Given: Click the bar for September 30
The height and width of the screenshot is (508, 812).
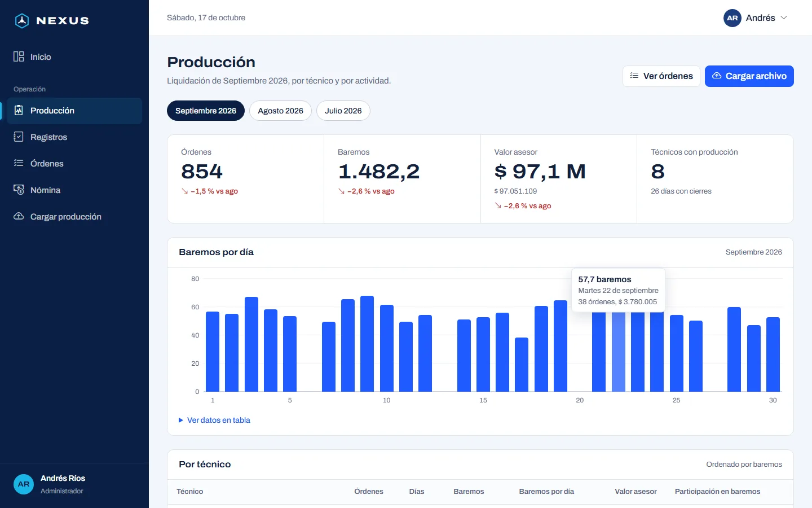Looking at the screenshot, I should click(773, 354).
